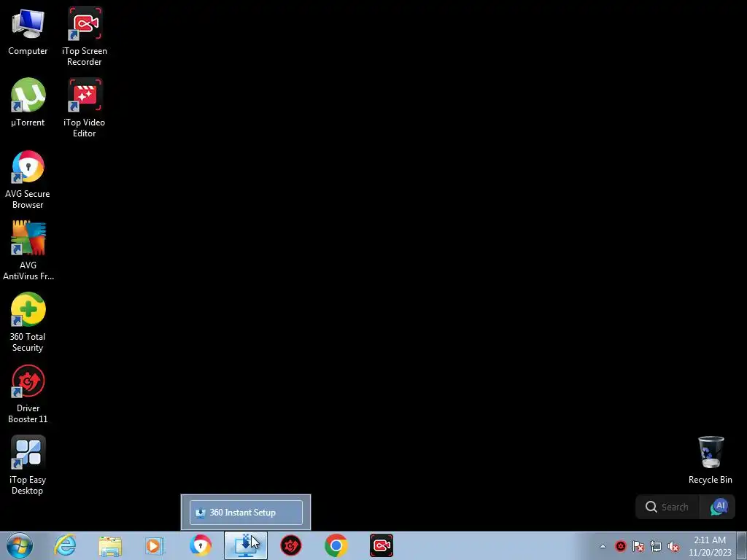Viewport: 747px width, 560px height.
Task: Click the red Driver Booster tray icon
Action: coord(620,546)
